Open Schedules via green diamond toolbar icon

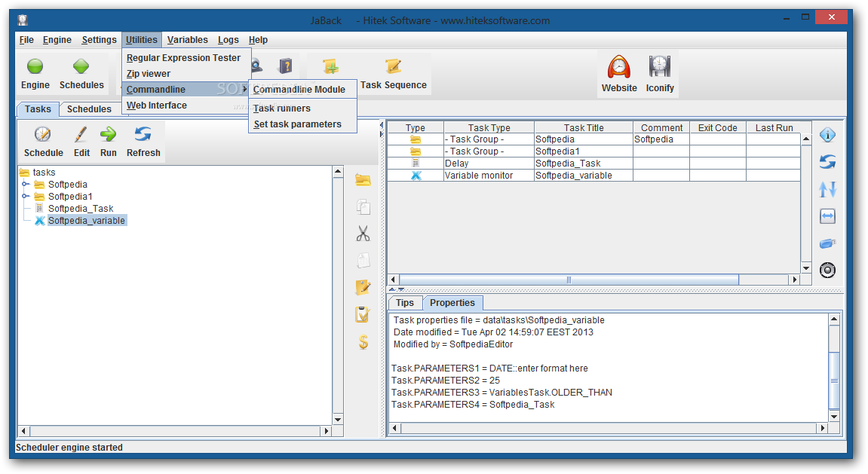81,67
